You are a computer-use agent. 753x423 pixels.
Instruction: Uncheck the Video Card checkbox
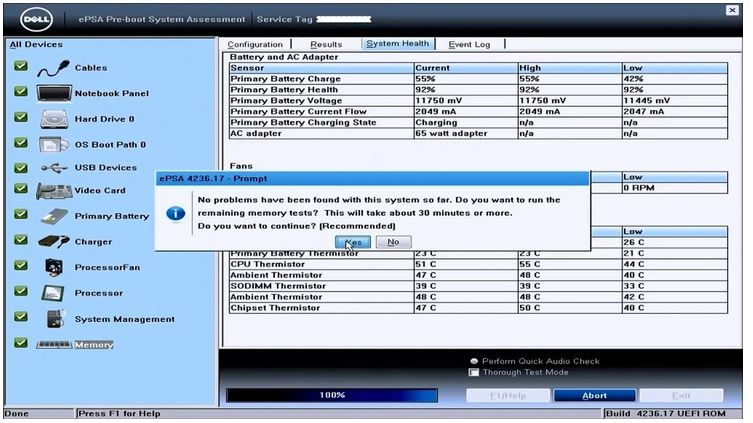(21, 189)
